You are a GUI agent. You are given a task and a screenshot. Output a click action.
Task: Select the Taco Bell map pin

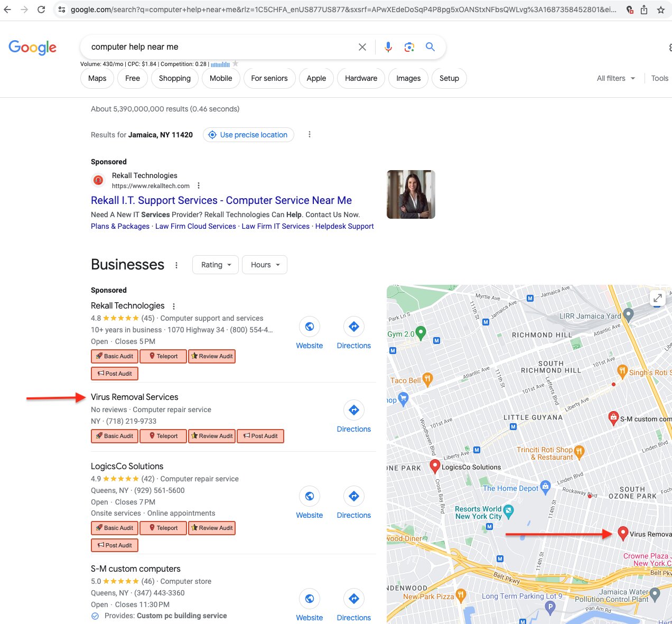427,379
